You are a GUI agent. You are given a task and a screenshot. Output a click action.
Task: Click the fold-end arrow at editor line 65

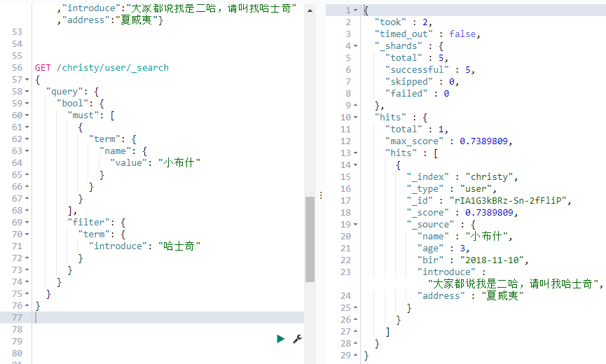point(27,174)
